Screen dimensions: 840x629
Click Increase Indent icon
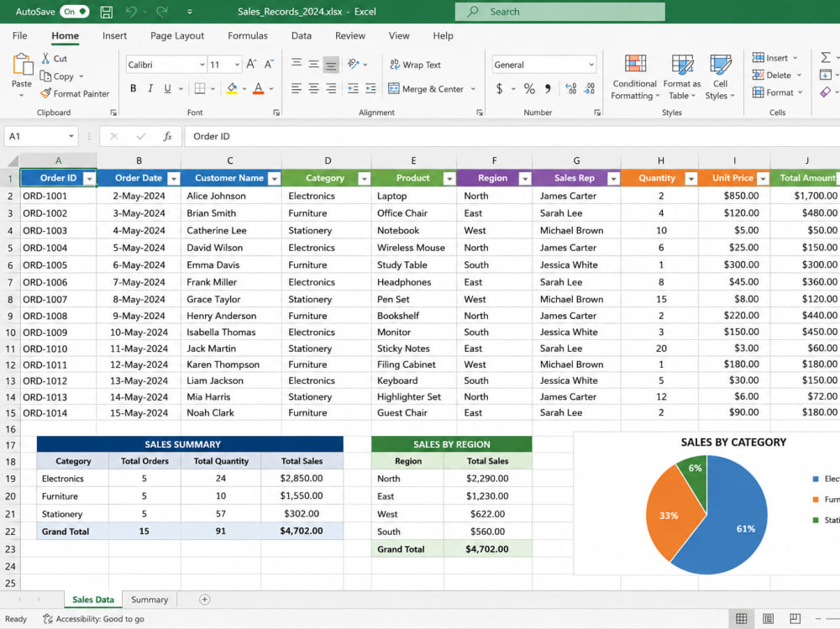coord(370,88)
